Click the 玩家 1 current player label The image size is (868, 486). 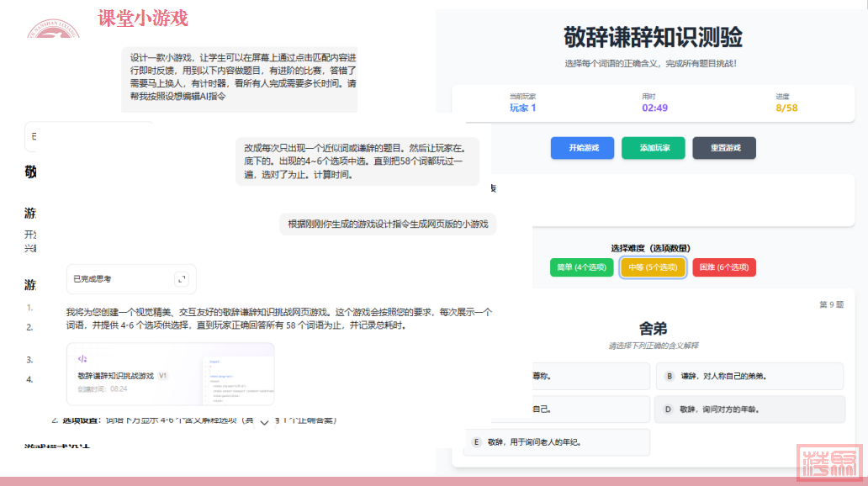(522, 108)
